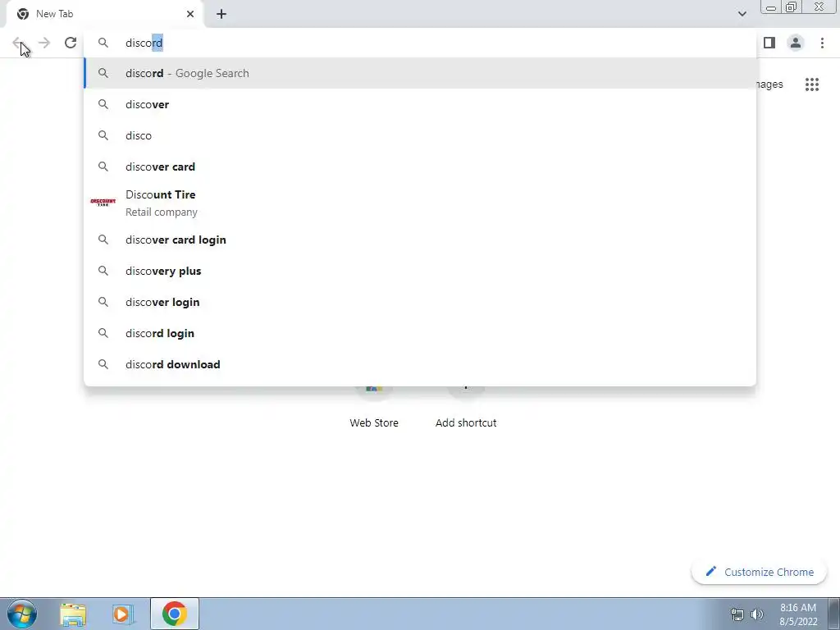This screenshot has height=630, width=840.
Task: Open the network tray icon
Action: pyautogui.click(x=737, y=614)
